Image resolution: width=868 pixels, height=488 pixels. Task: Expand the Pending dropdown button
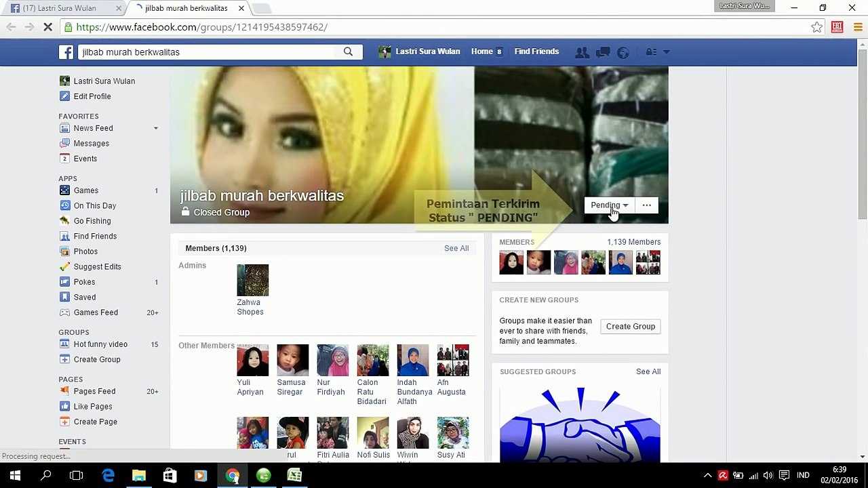click(x=609, y=205)
